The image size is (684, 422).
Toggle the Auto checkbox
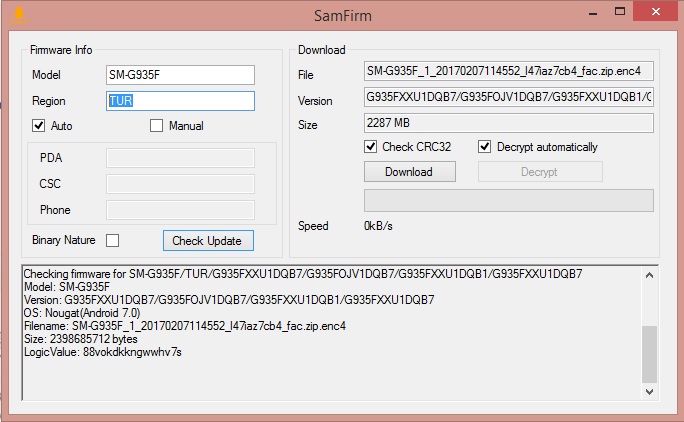[38, 126]
